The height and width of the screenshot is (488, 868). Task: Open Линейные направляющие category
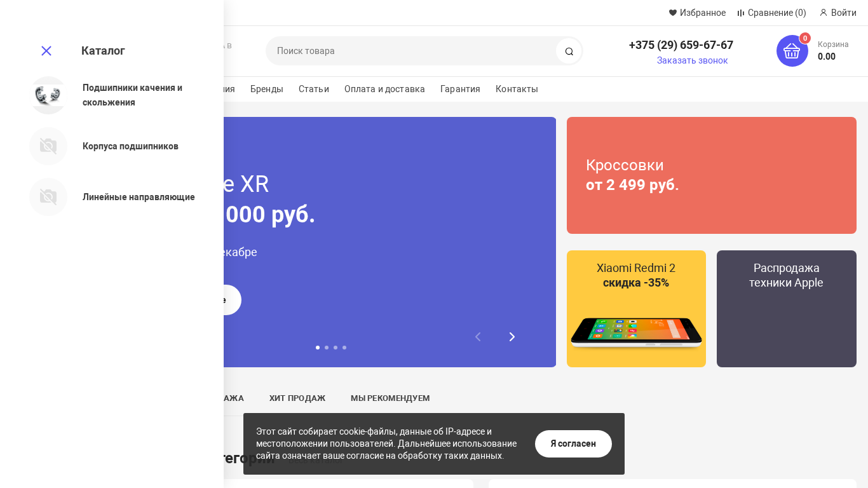click(139, 197)
